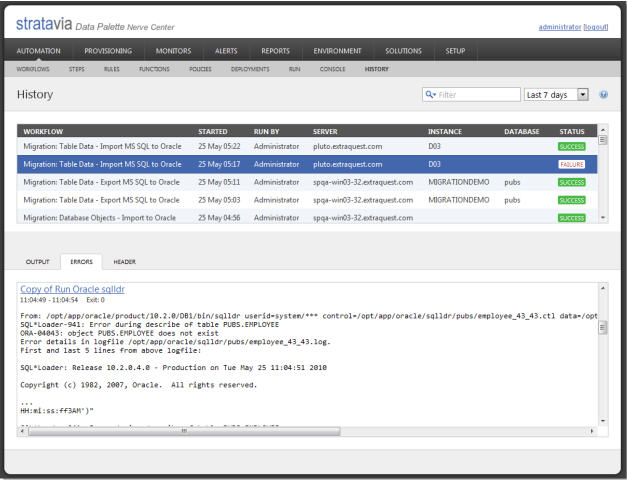The image size is (627, 480).
Task: Click the search magnifier icon in filter box
Action: pos(430,95)
